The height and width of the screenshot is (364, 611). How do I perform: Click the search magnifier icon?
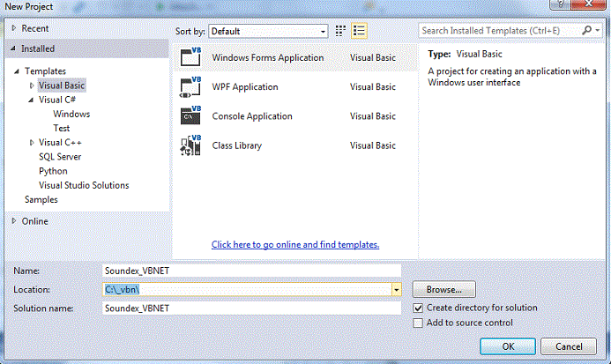coord(586,30)
